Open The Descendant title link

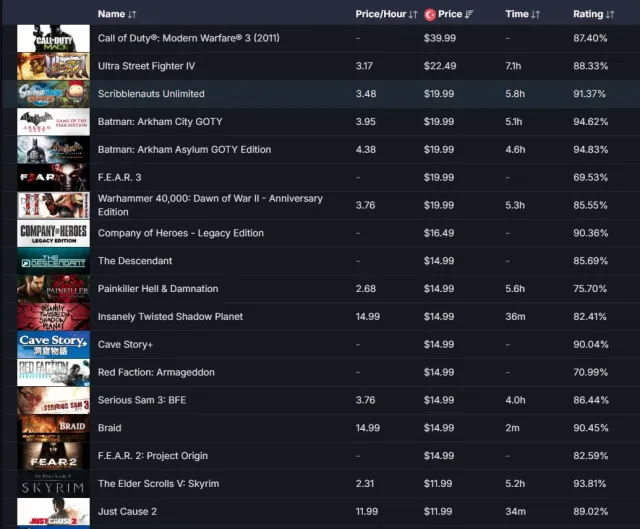[x=135, y=261]
